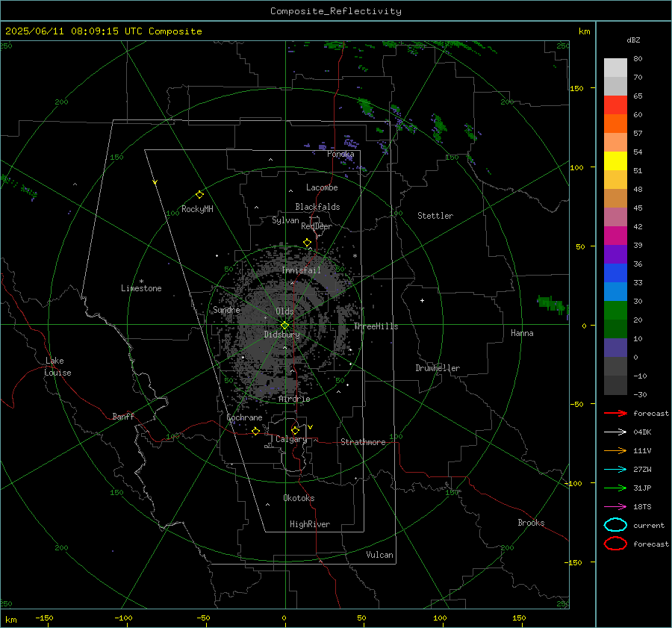Pick the yellow 51–54 dBZ color swatch

(x=615, y=161)
